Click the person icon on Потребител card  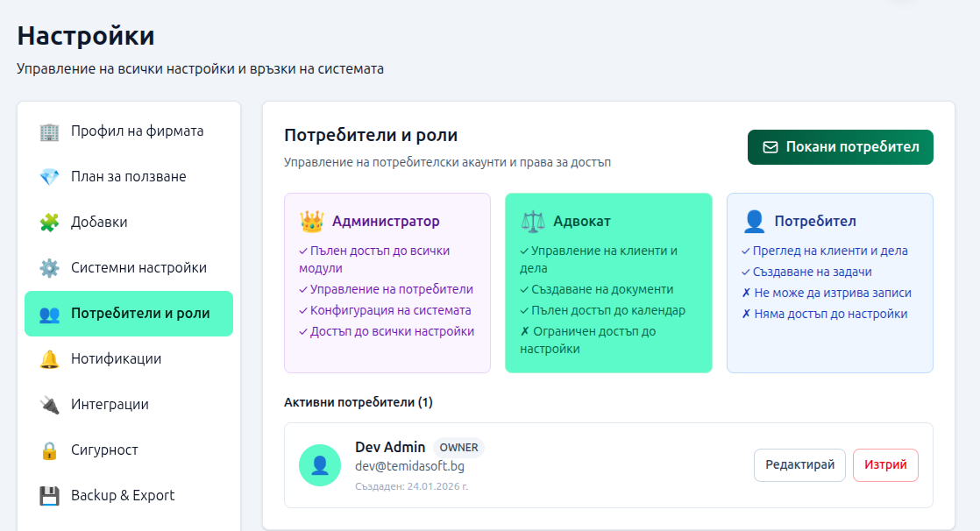coord(754,221)
